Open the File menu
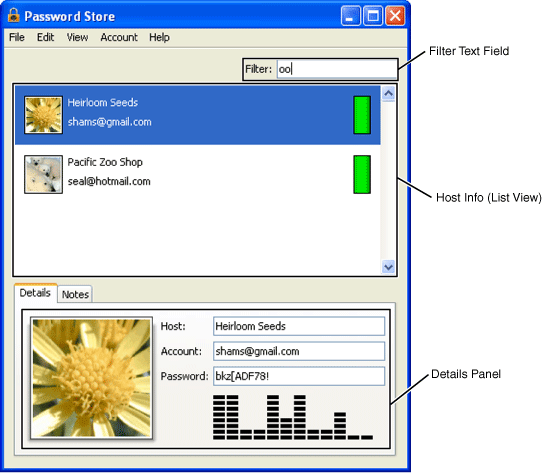 point(17,37)
